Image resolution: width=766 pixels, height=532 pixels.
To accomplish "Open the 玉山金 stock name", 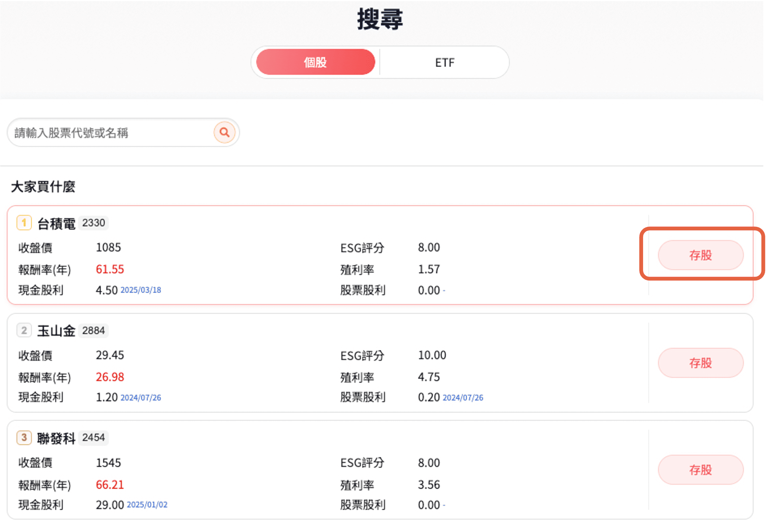I will 56,331.
